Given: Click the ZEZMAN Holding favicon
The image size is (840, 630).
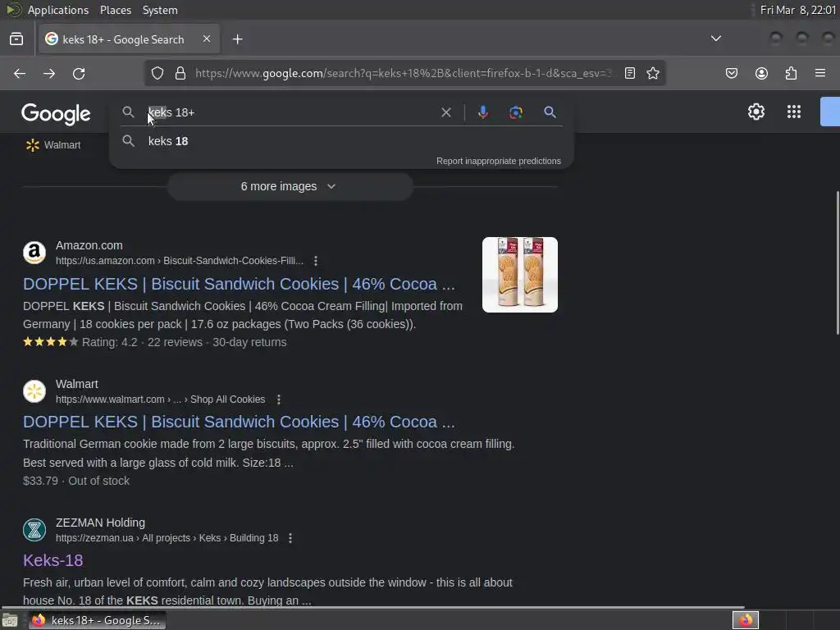Looking at the screenshot, I should click(34, 530).
